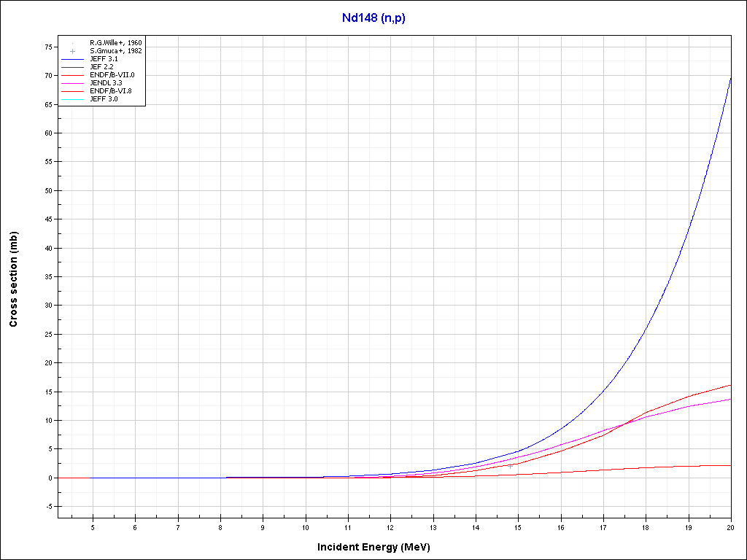Click the 75 tick label on y-axis
The width and height of the screenshot is (747, 560).
tap(48, 47)
